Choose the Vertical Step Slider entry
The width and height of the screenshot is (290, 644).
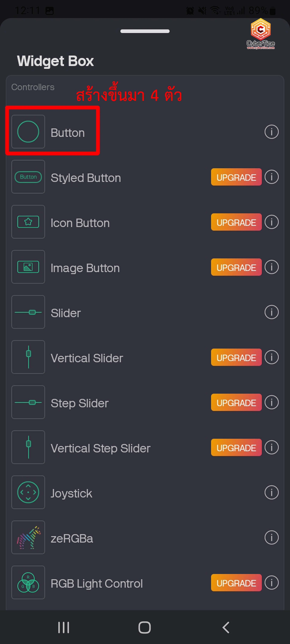[x=100, y=448]
